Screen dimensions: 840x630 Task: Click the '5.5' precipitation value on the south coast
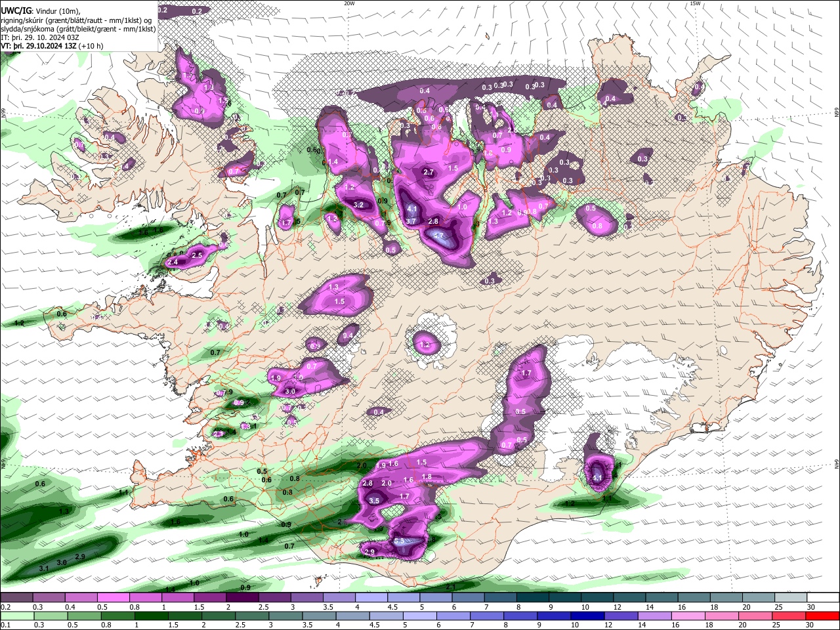click(x=400, y=541)
